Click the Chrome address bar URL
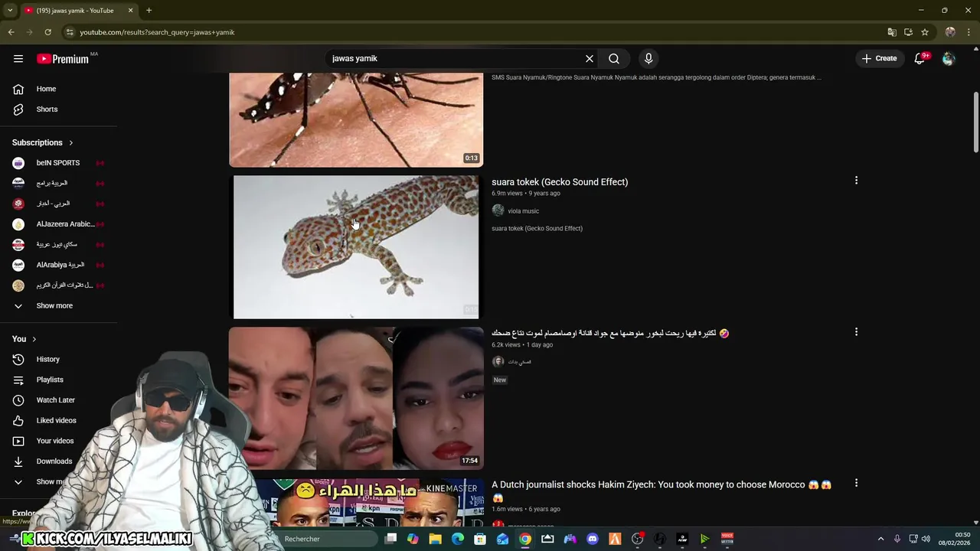This screenshot has width=980, height=551. coord(157,32)
